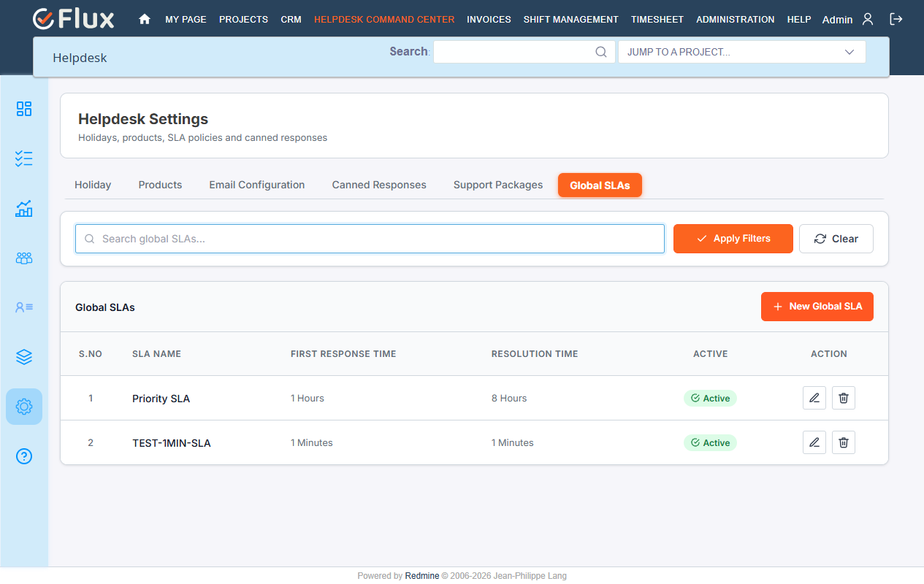The width and height of the screenshot is (924, 584).
Task: Open the team members icon in sidebar
Action: coord(24,258)
